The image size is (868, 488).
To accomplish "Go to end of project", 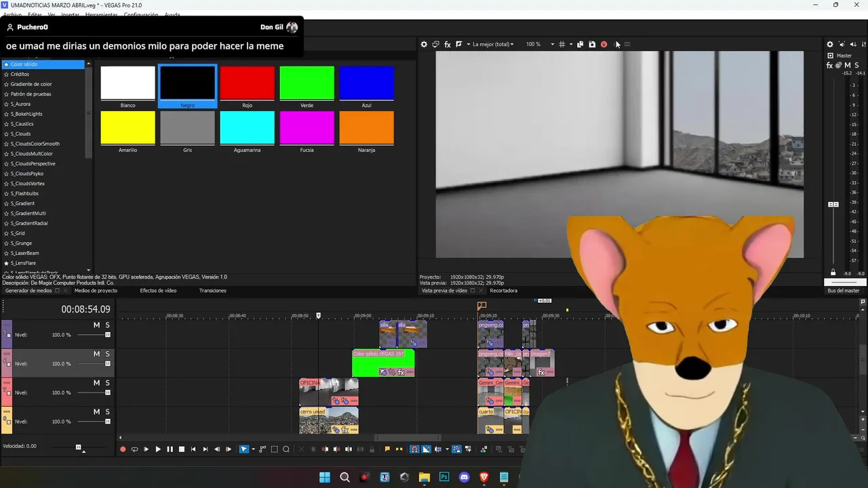I will [205, 449].
